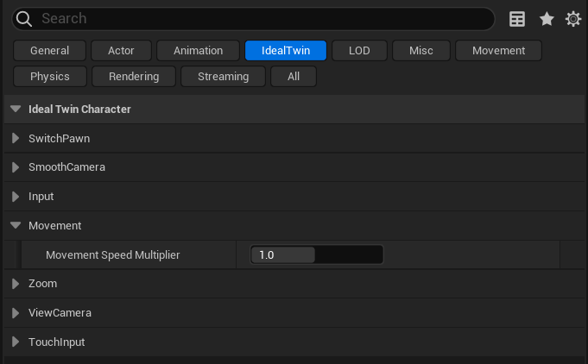Focus the Search text field
The width and height of the screenshot is (588, 364).
[259, 18]
